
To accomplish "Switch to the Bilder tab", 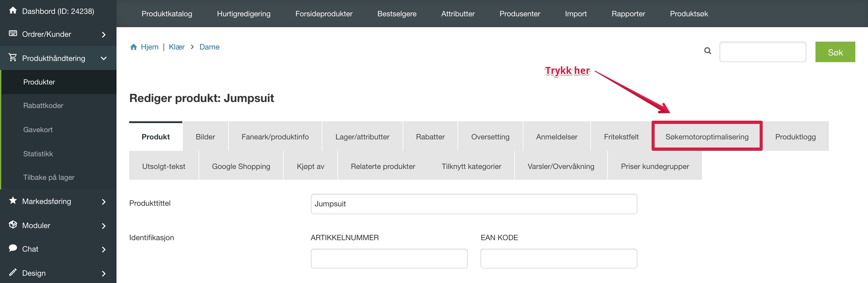I will click(206, 136).
